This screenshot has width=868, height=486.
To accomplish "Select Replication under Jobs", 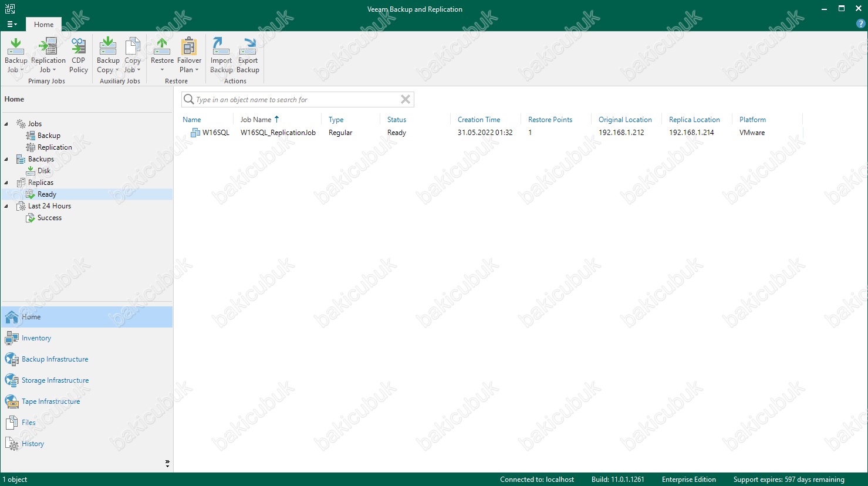I will click(55, 147).
